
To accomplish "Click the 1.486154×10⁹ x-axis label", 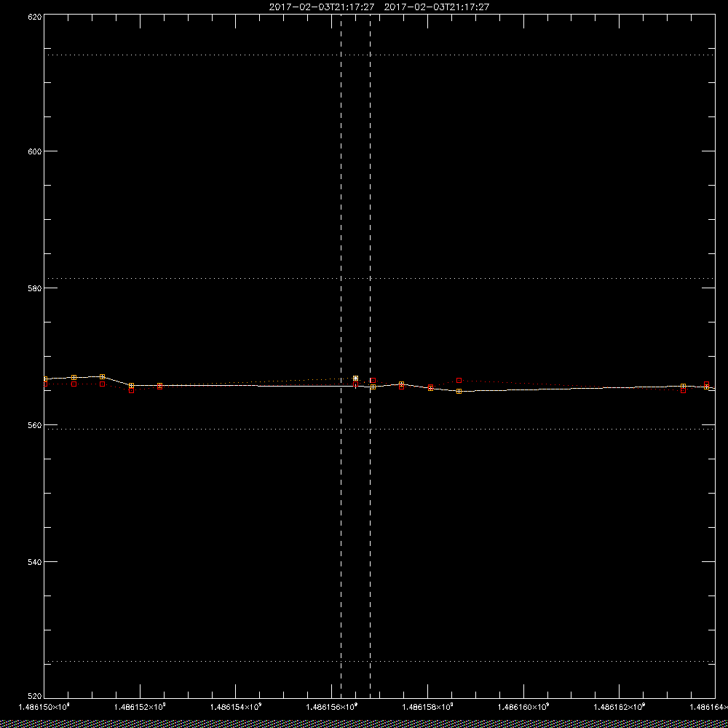I will pos(236,707).
